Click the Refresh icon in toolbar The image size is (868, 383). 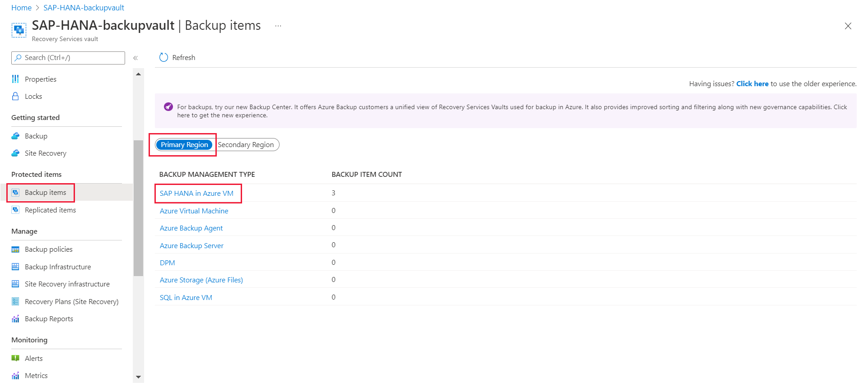pyautogui.click(x=163, y=57)
